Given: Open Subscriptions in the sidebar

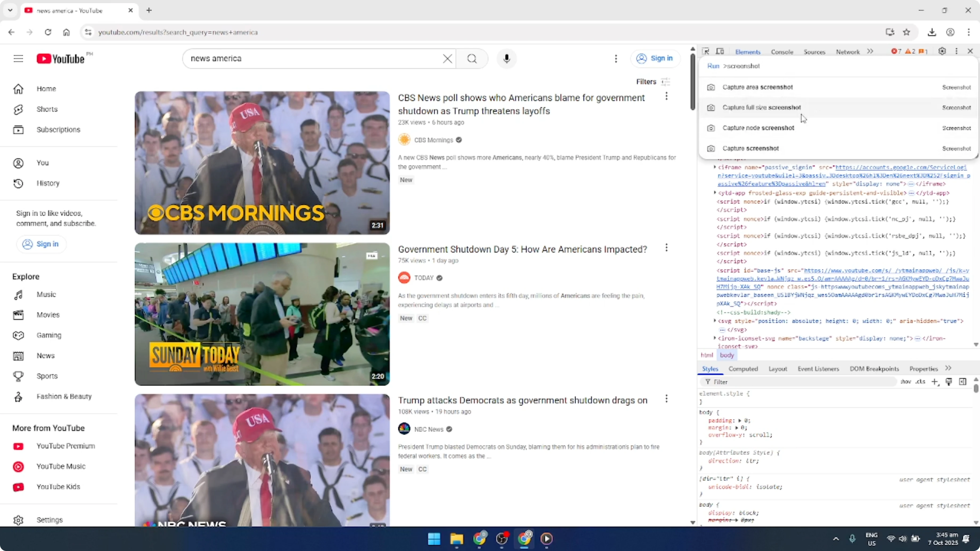Looking at the screenshot, I should coord(59,130).
